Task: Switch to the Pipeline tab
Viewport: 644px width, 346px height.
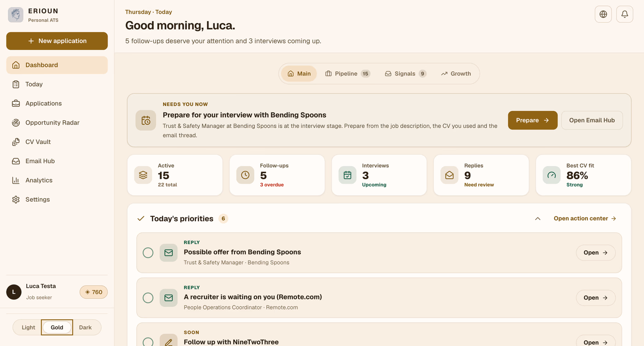Action: pos(347,74)
